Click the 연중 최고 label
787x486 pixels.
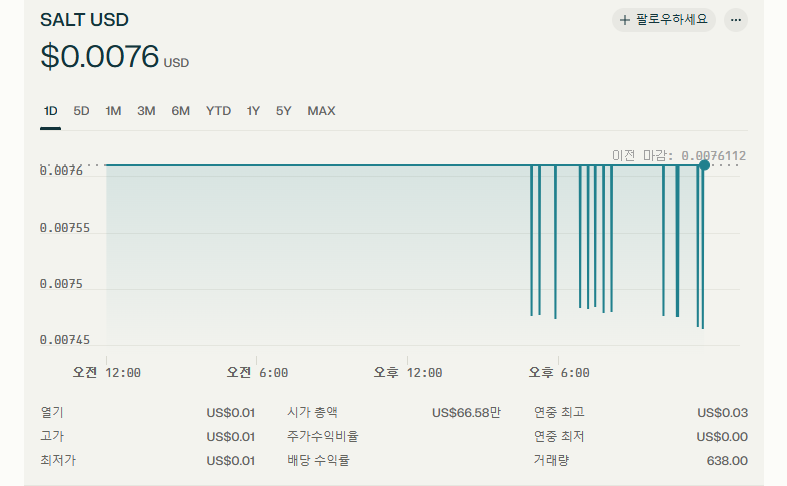coord(559,412)
